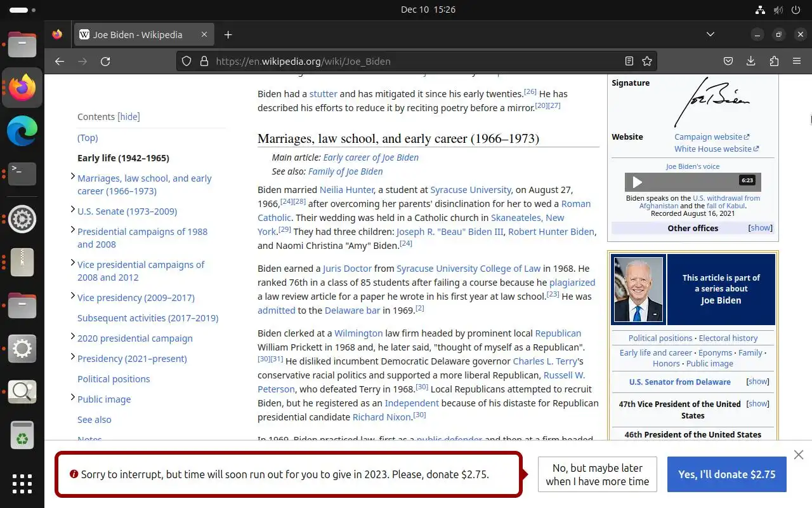
Task: Go to Early life (1942–1965) in contents
Action: point(123,158)
